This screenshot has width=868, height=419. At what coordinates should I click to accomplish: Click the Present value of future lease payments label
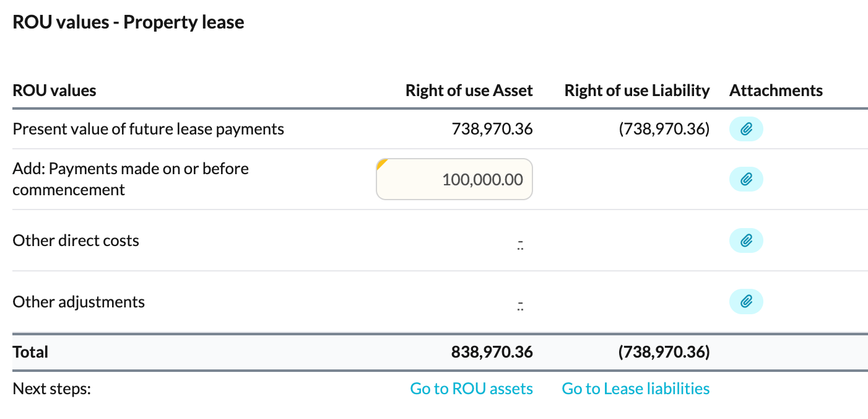pyautogui.click(x=148, y=129)
